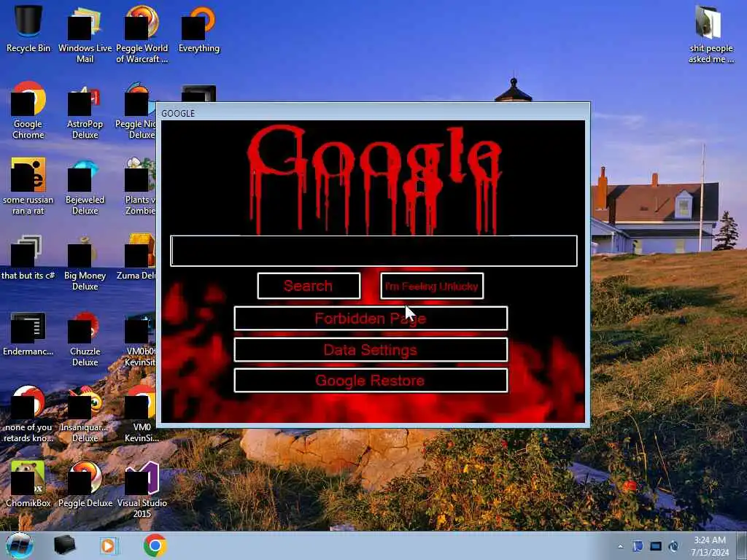
Task: Select the 'none of you' desktop icon
Action: [x=28, y=414]
